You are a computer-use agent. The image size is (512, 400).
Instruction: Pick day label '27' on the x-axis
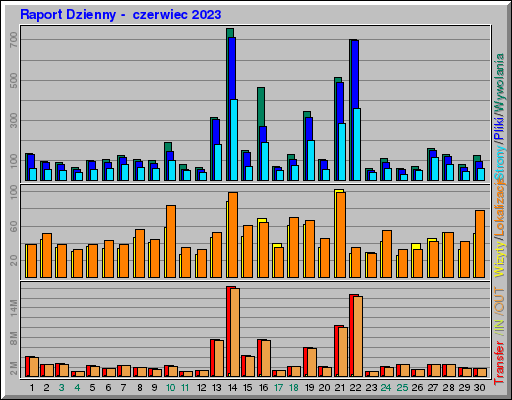[433, 388]
